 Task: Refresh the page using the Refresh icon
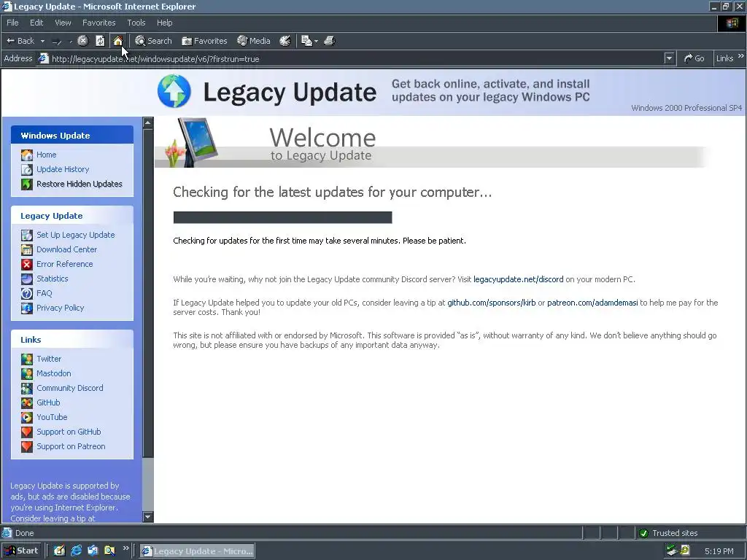coord(100,41)
